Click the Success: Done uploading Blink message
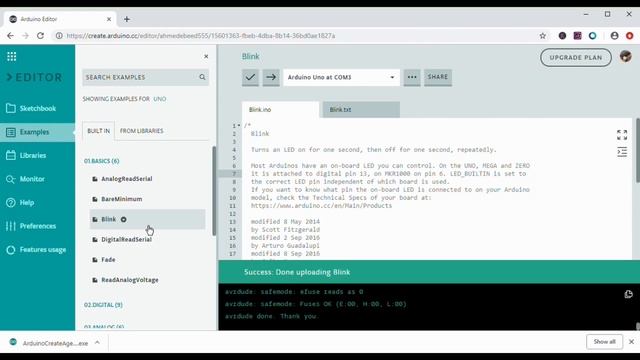This screenshot has height=360, width=640. pos(297,272)
